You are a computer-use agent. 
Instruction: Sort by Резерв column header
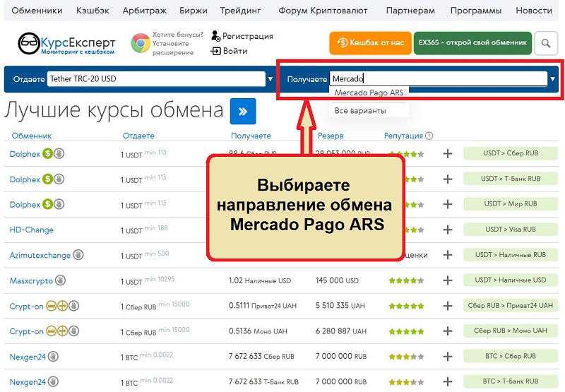point(331,136)
